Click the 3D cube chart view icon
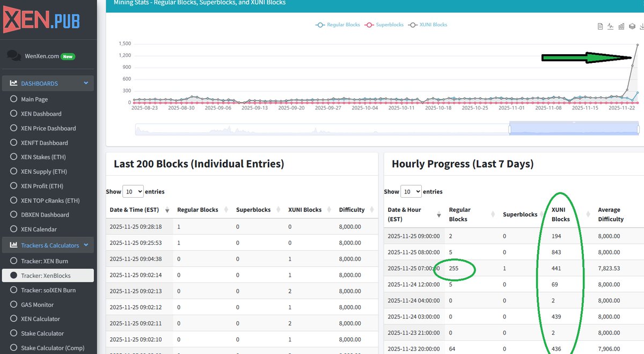The image size is (644, 354). [x=632, y=26]
